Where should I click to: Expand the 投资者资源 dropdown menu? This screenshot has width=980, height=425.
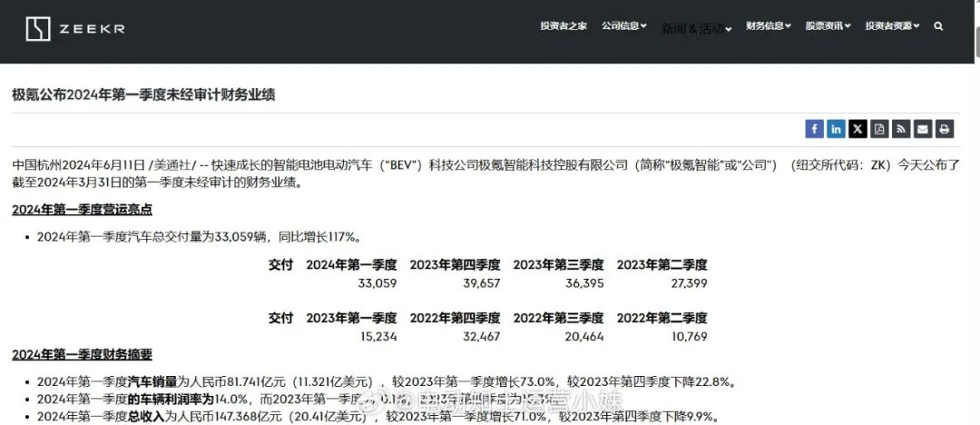[892, 26]
